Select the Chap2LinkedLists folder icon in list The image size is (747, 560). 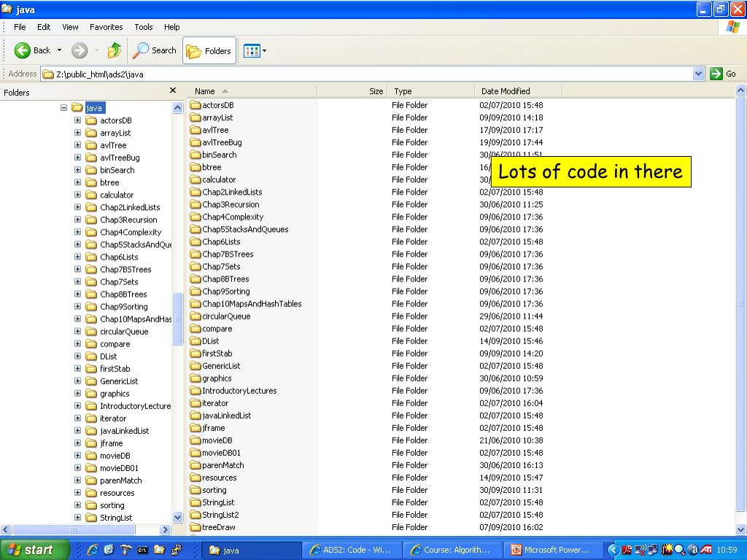[196, 192]
